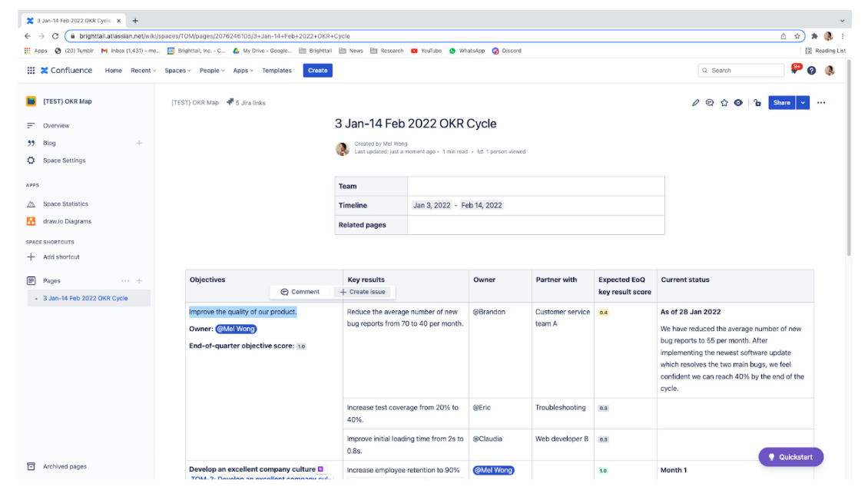Edit the page with pencil icon
The height and width of the screenshot is (500, 868).
pyautogui.click(x=695, y=102)
